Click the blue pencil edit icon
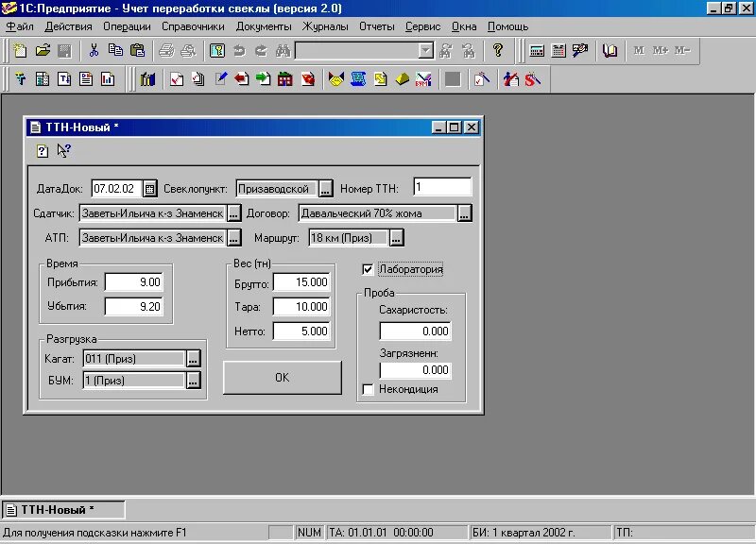Viewport: 756px width, 544px height. click(x=220, y=79)
